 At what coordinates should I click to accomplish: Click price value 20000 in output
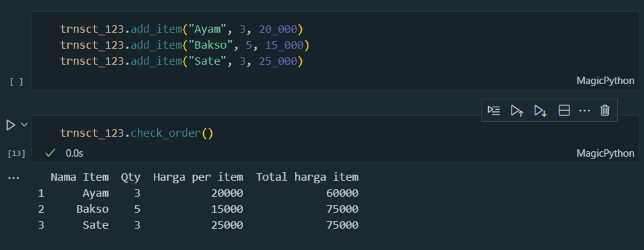227,193
